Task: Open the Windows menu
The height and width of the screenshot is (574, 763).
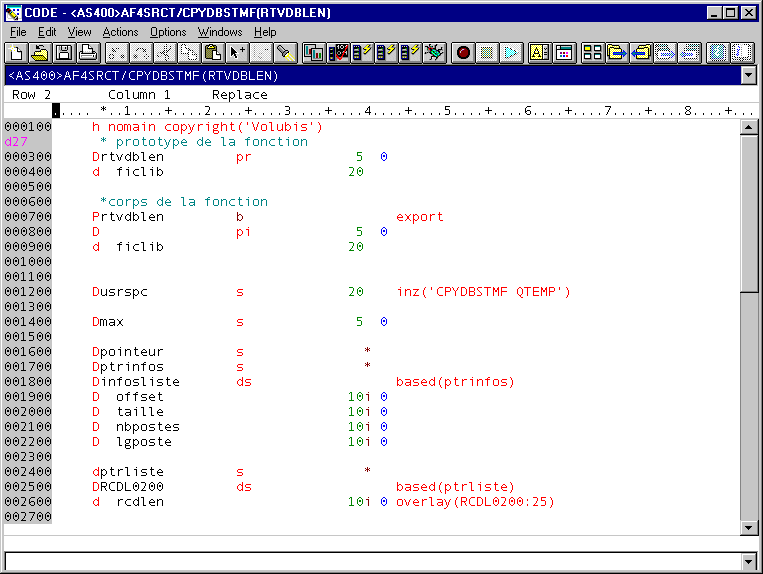Action: [219, 32]
